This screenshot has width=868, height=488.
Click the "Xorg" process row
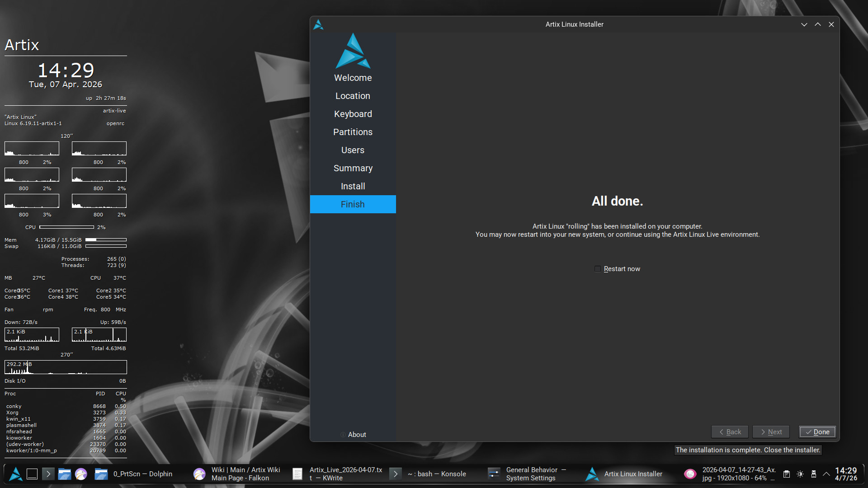66,413
